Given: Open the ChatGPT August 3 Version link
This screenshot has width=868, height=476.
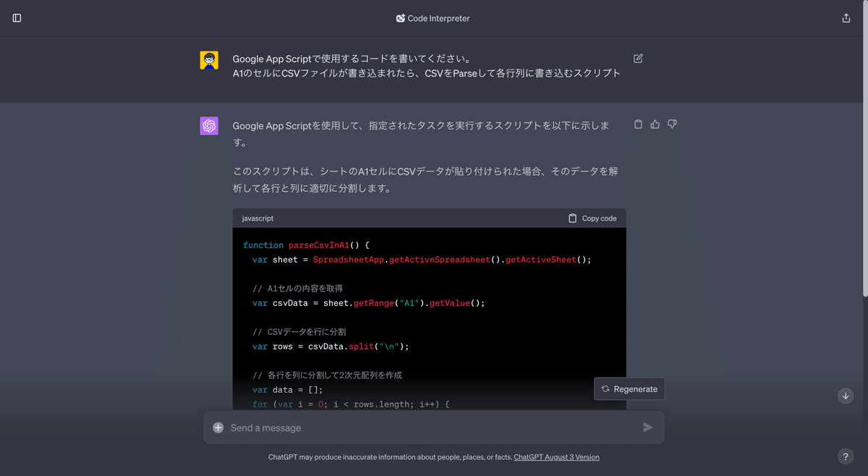Looking at the screenshot, I should pyautogui.click(x=556, y=457).
